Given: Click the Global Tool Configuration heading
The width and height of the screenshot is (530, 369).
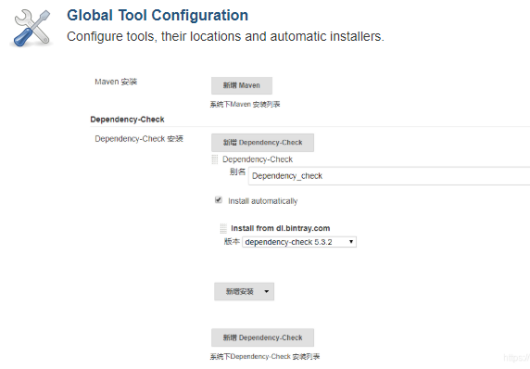Looking at the screenshot, I should coord(158,16).
